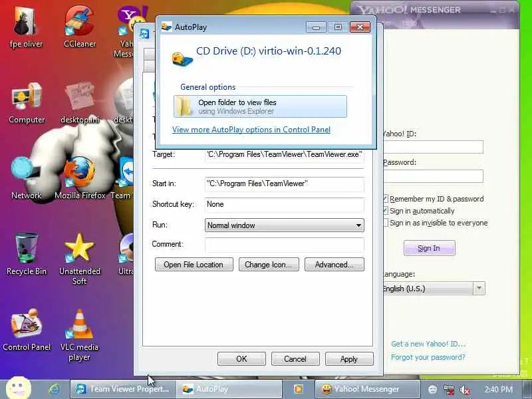This screenshot has width=532, height=399.
Task: Click the Comment text field
Action: (x=285, y=245)
